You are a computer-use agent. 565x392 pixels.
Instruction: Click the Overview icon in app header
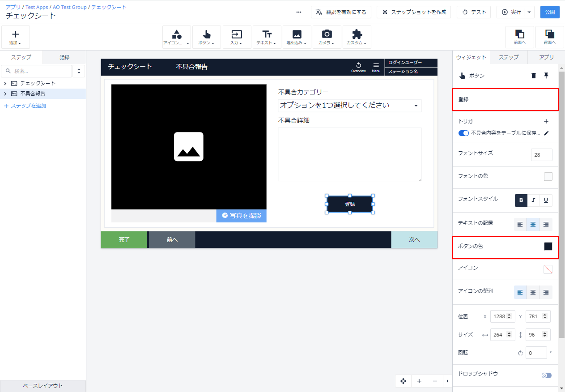359,67
